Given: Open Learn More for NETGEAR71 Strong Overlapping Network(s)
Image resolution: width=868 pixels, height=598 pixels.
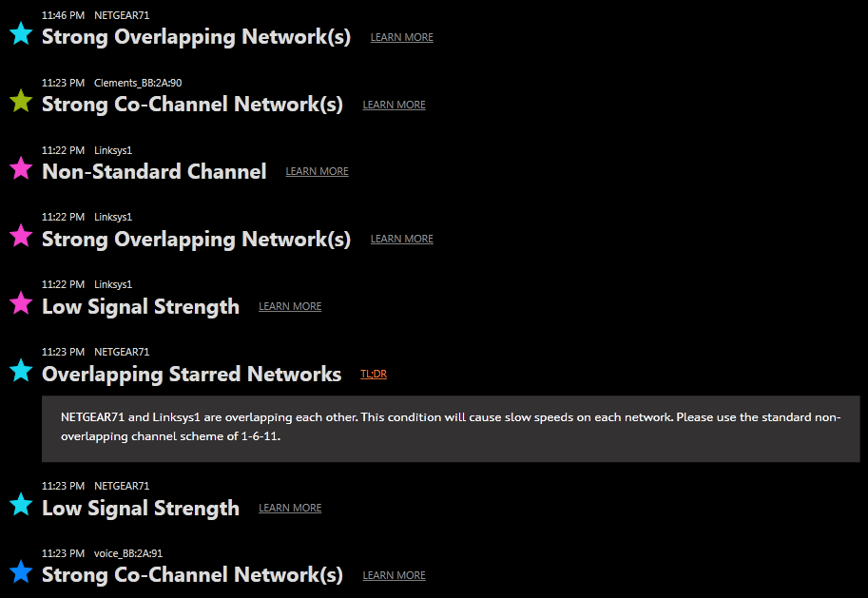Looking at the screenshot, I should [401, 38].
